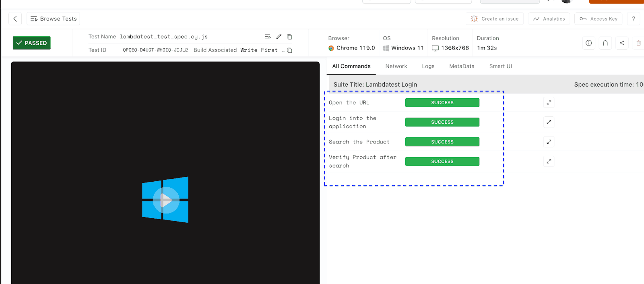Click Create an issue button
This screenshot has height=284, width=644.
495,19
